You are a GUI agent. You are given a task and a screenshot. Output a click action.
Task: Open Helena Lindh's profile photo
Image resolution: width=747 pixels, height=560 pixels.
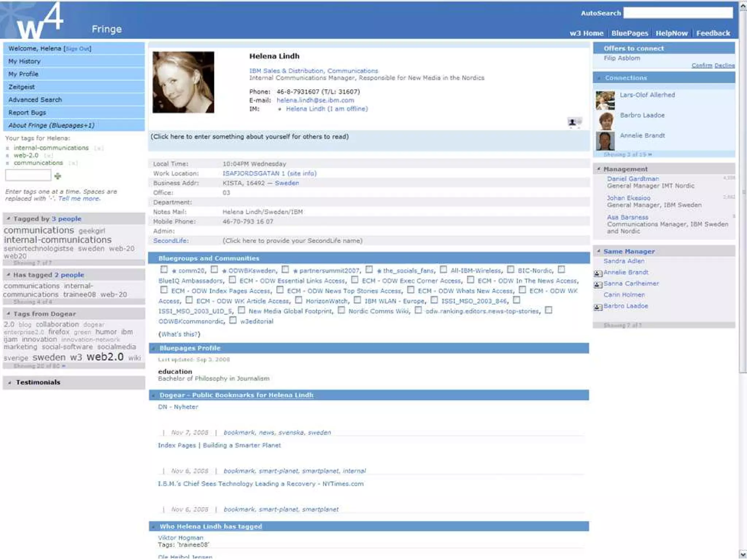183,82
